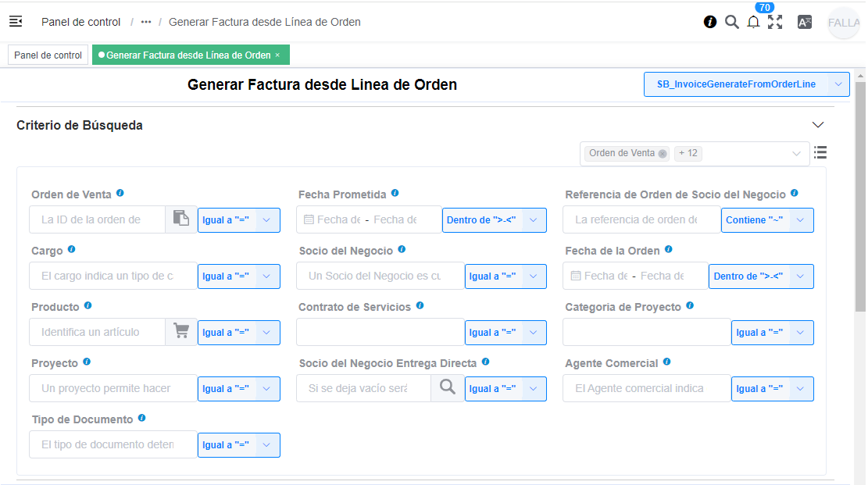The height and width of the screenshot is (485, 868).
Task: Remove the Orden de Venta filter chip
Action: [662, 153]
